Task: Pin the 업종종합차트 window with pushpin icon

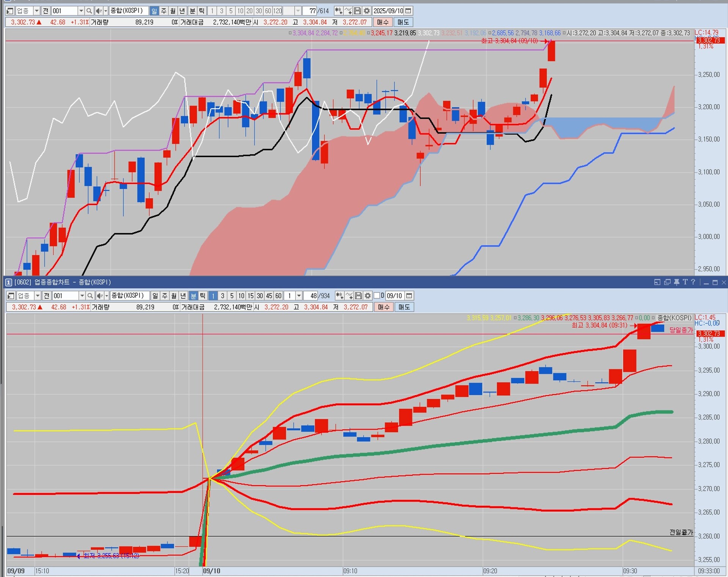Action: click(x=676, y=282)
